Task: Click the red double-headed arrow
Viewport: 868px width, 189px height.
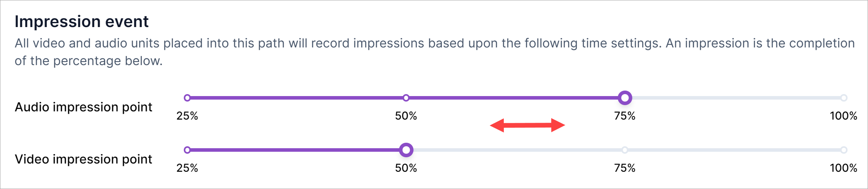Action: [527, 125]
